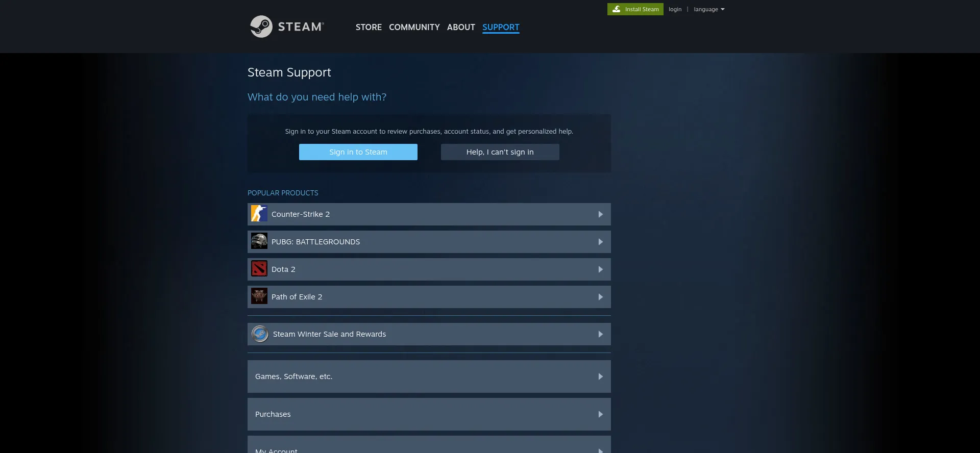Click the login link at top
This screenshot has height=453, width=980.
(x=675, y=9)
